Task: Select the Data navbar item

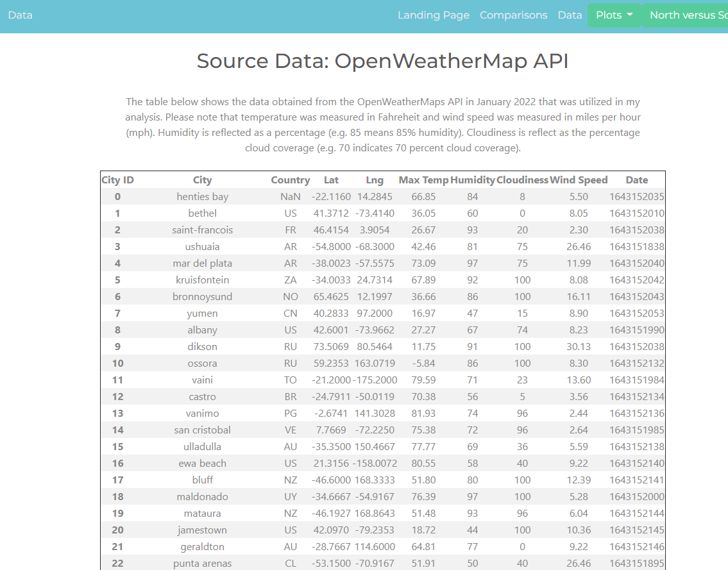Action: point(570,15)
